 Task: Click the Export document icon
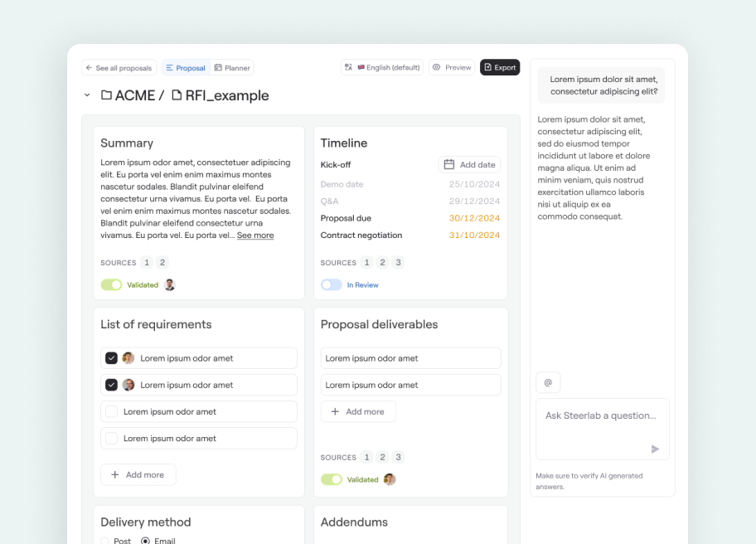pyautogui.click(x=488, y=67)
